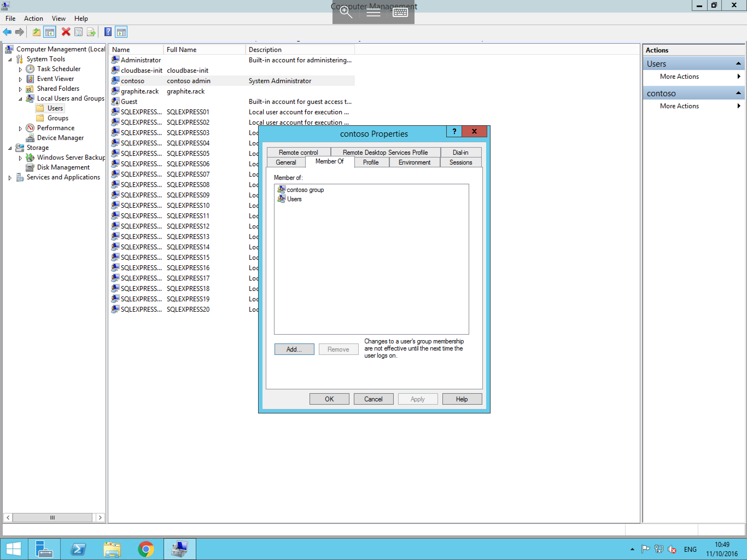The height and width of the screenshot is (560, 747).
Task: Click the Disk Management icon in tree
Action: tap(30, 167)
